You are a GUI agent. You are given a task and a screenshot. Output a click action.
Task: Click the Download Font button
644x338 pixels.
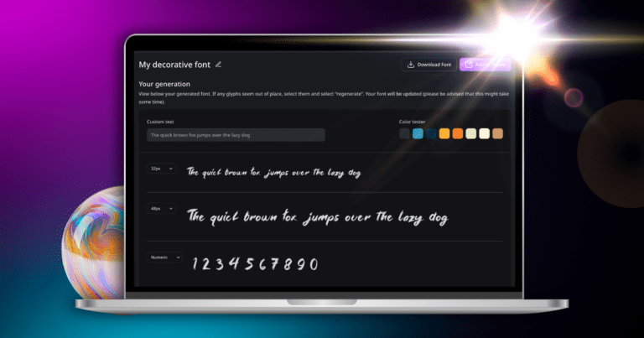click(x=428, y=65)
